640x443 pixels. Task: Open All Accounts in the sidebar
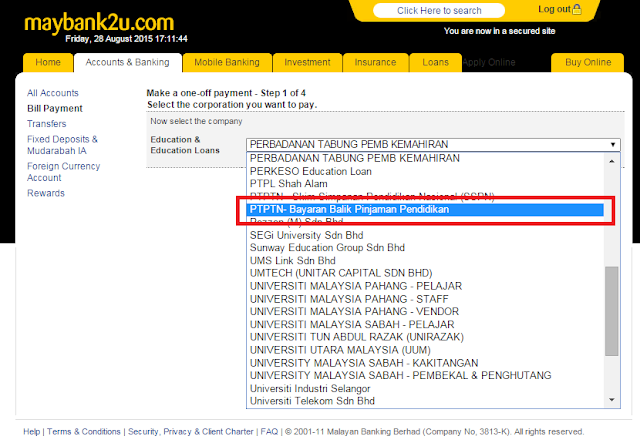[x=53, y=93]
